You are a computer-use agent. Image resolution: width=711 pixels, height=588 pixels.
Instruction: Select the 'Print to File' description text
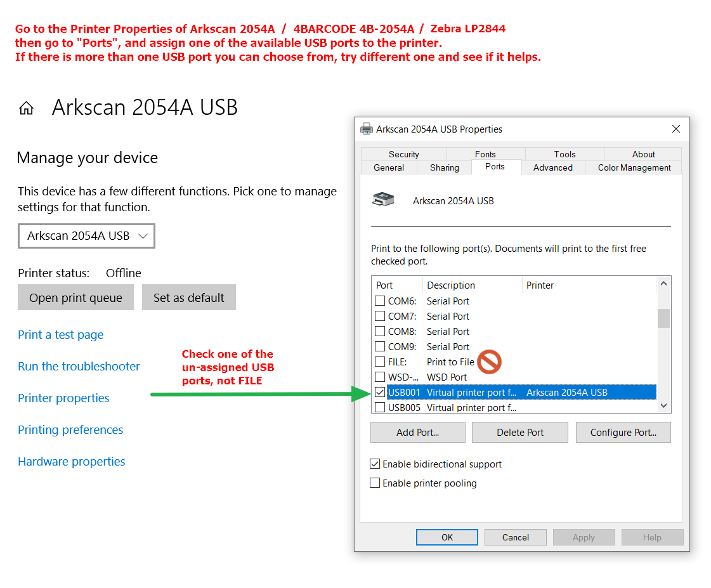[450, 362]
